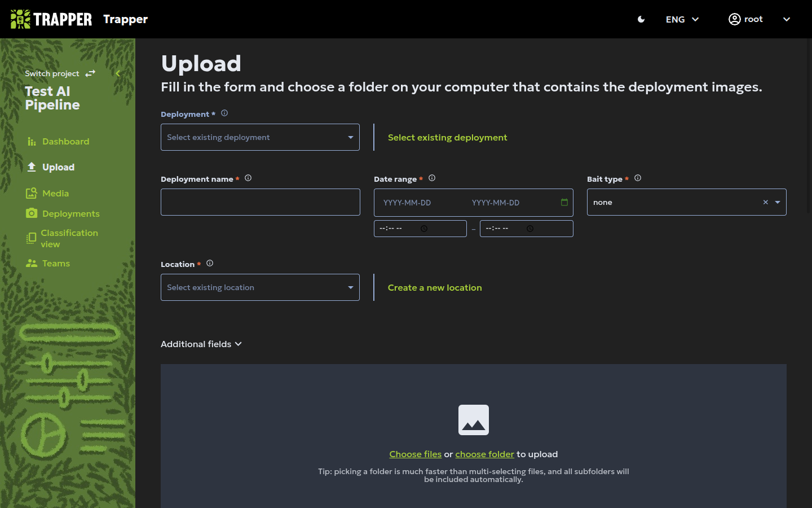
Task: Open the Media section
Action: [55, 193]
